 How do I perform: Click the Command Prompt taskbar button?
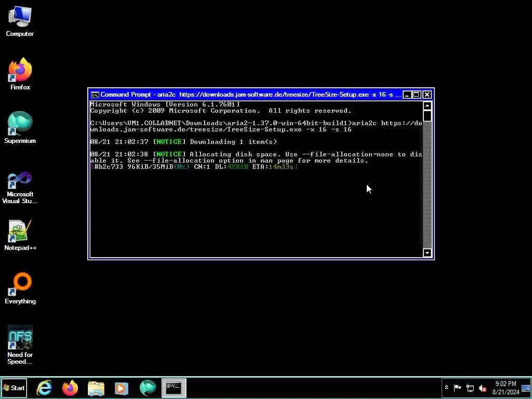tap(174, 388)
